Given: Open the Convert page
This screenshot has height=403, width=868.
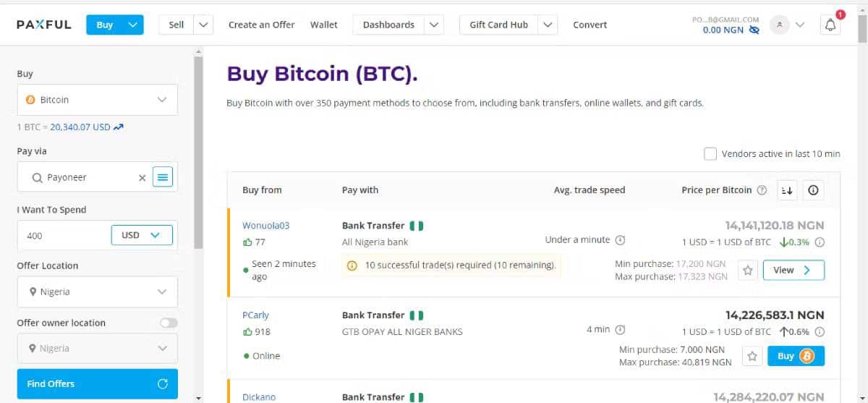Looking at the screenshot, I should click(x=590, y=25).
